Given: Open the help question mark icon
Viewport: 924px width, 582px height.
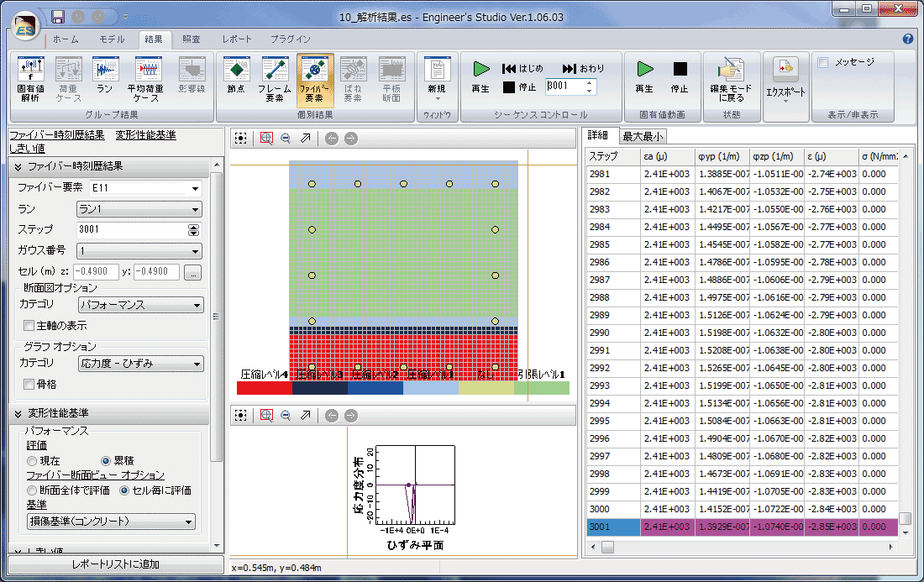Looking at the screenshot, I should [x=907, y=39].
